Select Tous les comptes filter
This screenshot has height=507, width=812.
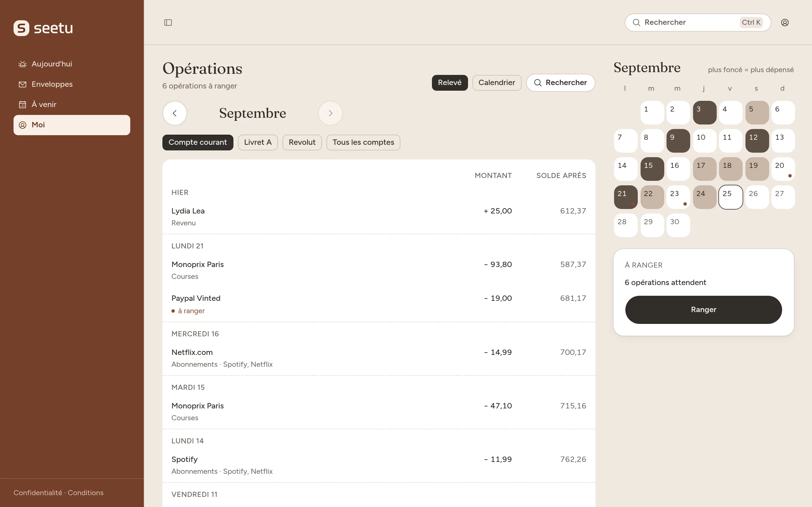pyautogui.click(x=363, y=143)
